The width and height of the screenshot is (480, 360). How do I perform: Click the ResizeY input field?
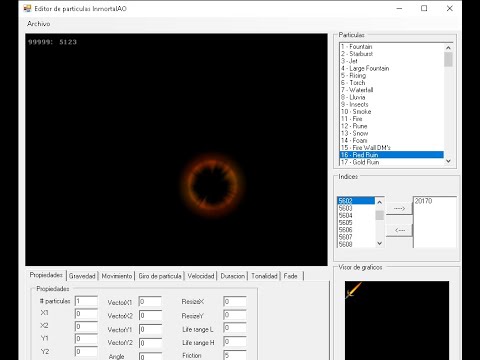click(x=235, y=315)
